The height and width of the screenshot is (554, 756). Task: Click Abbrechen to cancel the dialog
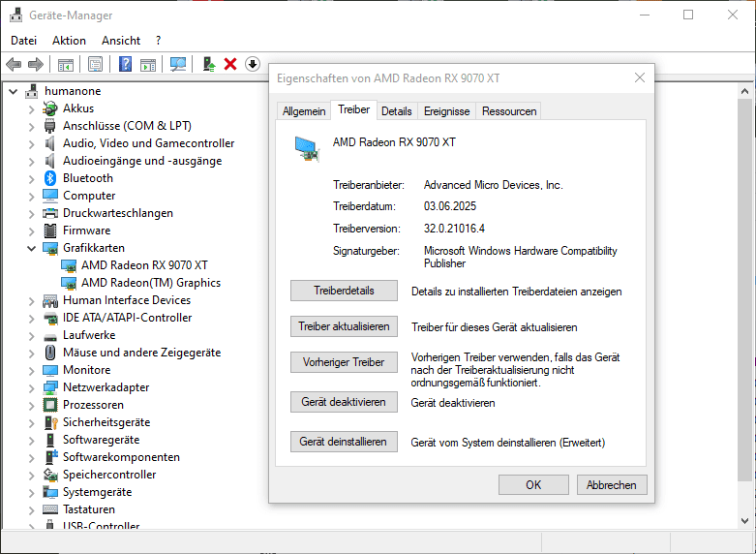(x=612, y=485)
